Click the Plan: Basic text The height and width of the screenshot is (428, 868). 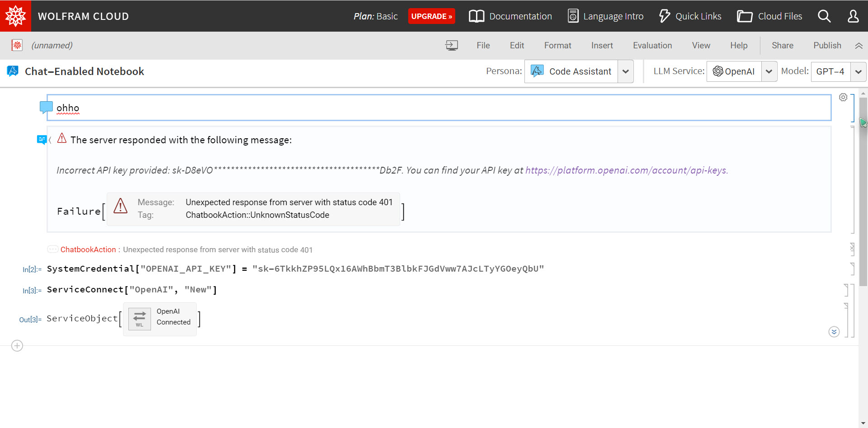(x=376, y=16)
